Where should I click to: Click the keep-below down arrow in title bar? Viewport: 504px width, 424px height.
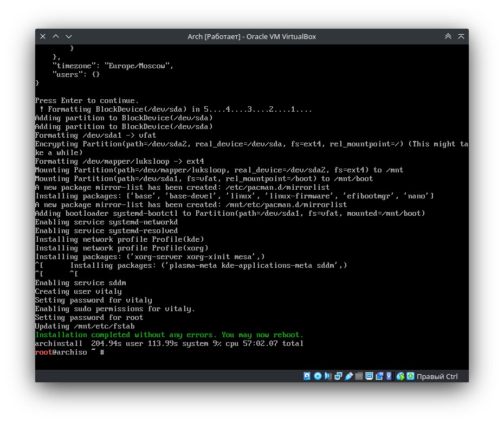pyautogui.click(x=69, y=36)
